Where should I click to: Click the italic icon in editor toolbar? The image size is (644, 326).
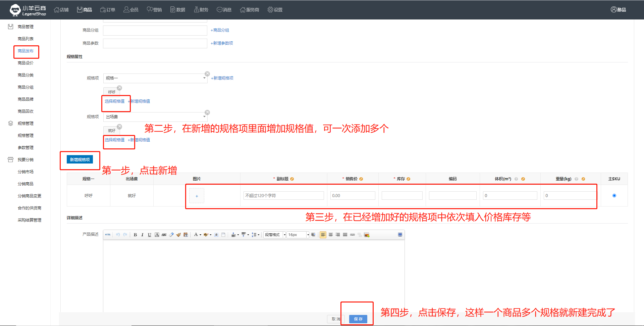pos(143,235)
